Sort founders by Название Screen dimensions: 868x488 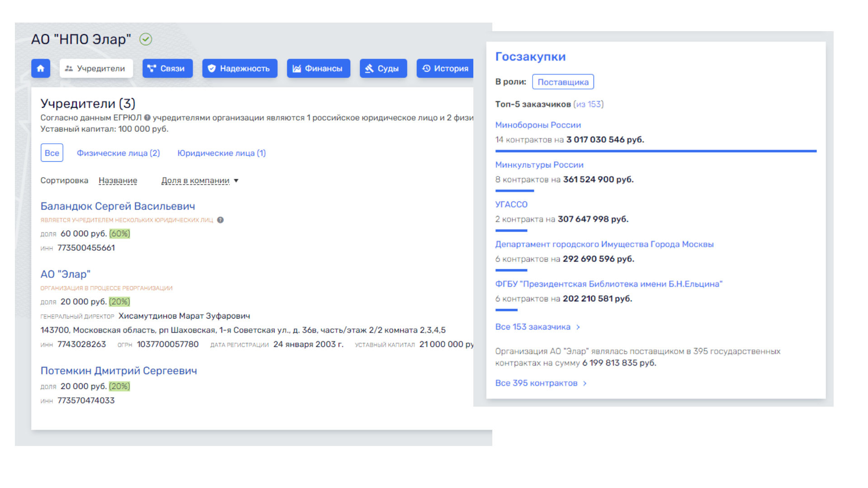click(x=118, y=181)
